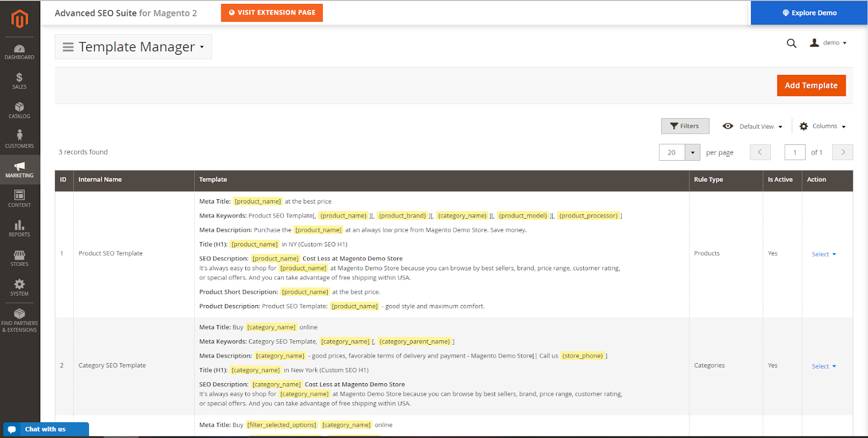Click the 3 records found text
Image resolution: width=868 pixels, height=438 pixels.
[x=83, y=153]
